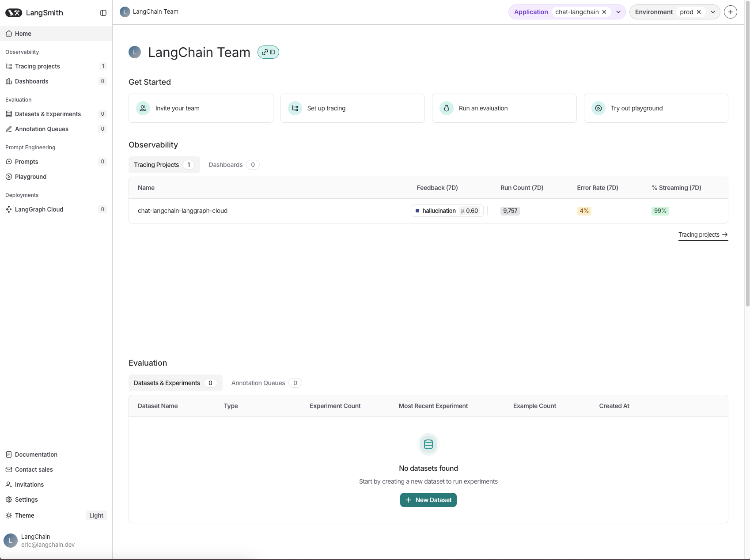The image size is (750, 560).
Task: Follow the Tracing projects arrow link
Action: tap(703, 235)
